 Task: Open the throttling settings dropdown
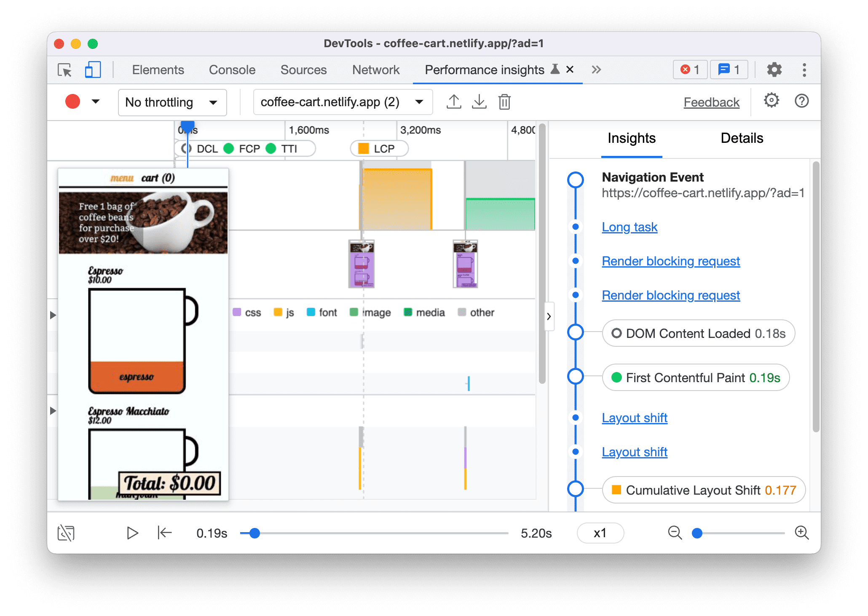169,102
